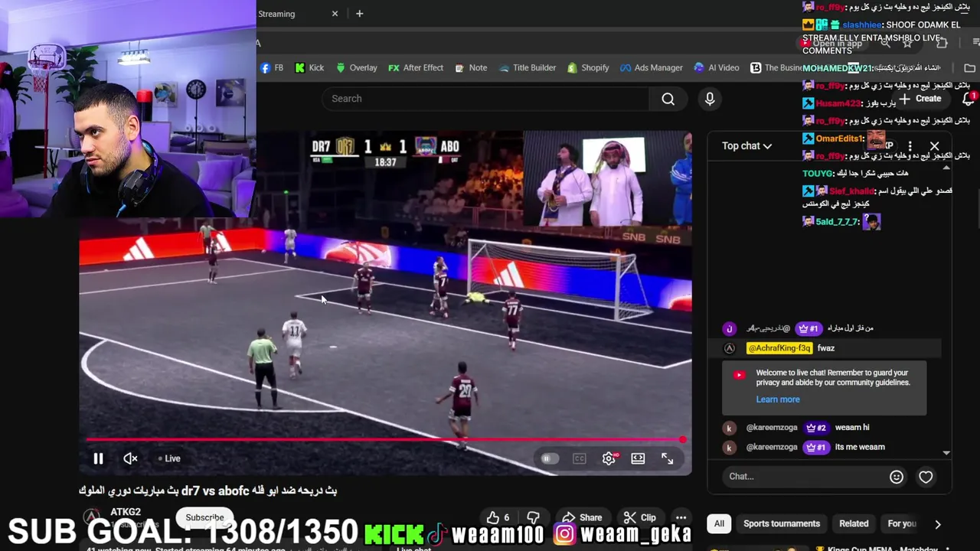
Task: Bookmark the page with the star icon
Action: 907,44
